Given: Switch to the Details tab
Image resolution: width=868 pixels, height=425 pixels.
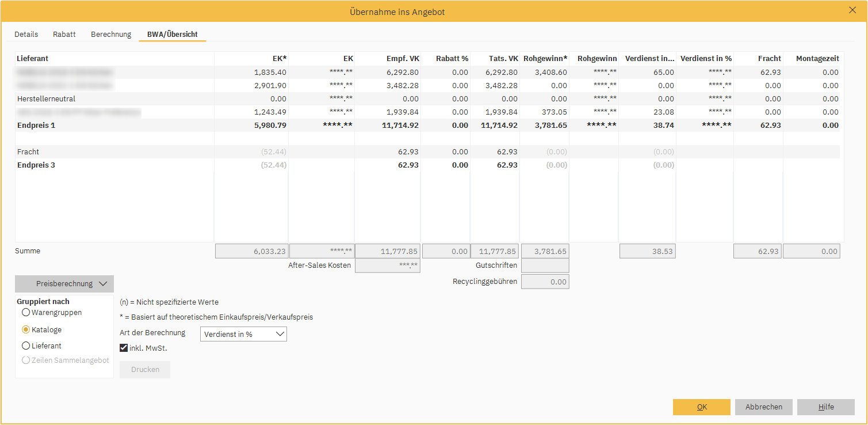Looking at the screenshot, I should tap(26, 35).
